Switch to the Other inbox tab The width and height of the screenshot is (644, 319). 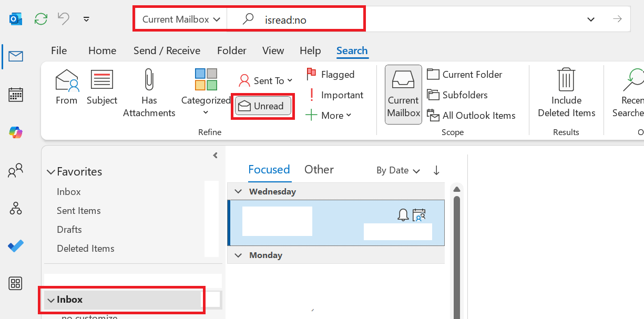319,169
